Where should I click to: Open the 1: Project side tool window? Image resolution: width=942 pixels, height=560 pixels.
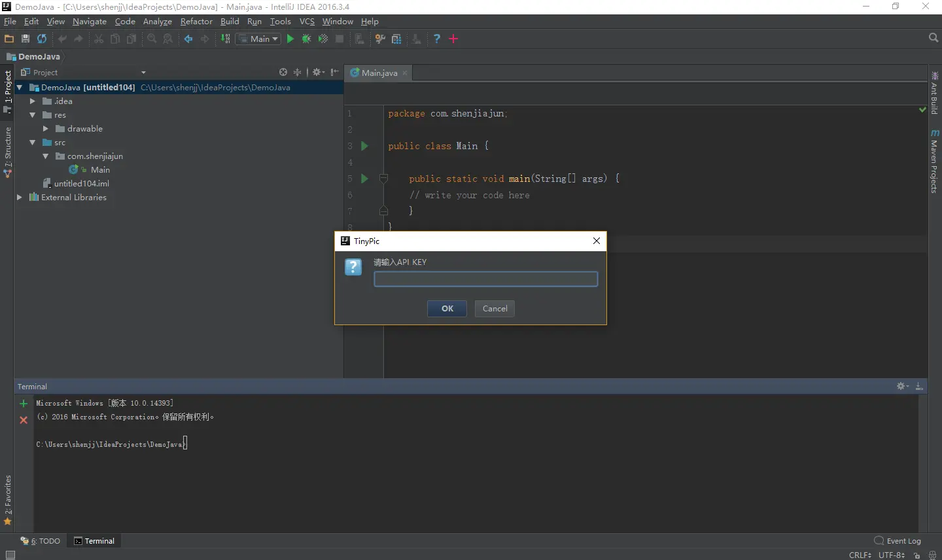pos(7,92)
